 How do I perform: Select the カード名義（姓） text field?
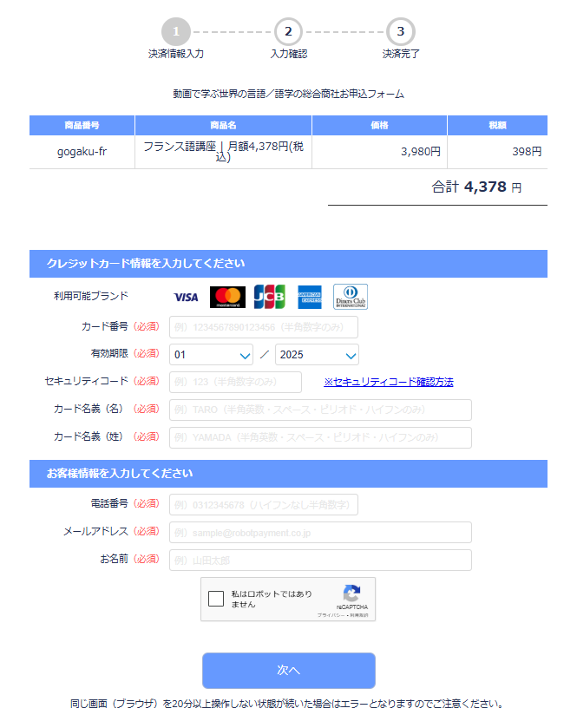pyautogui.click(x=320, y=437)
